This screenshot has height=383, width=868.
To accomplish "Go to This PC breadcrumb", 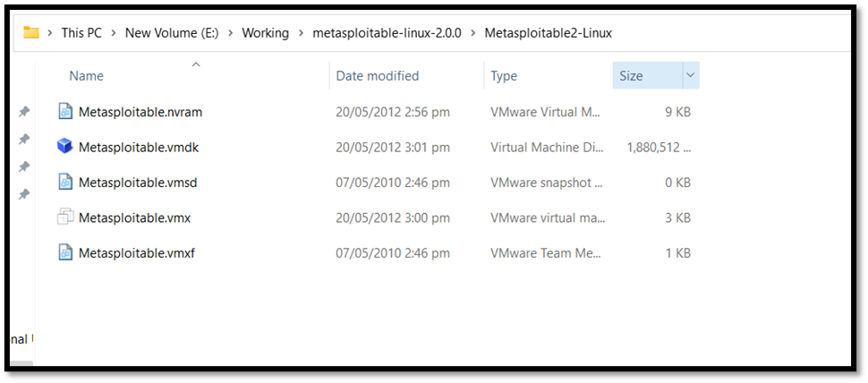I will (x=81, y=33).
